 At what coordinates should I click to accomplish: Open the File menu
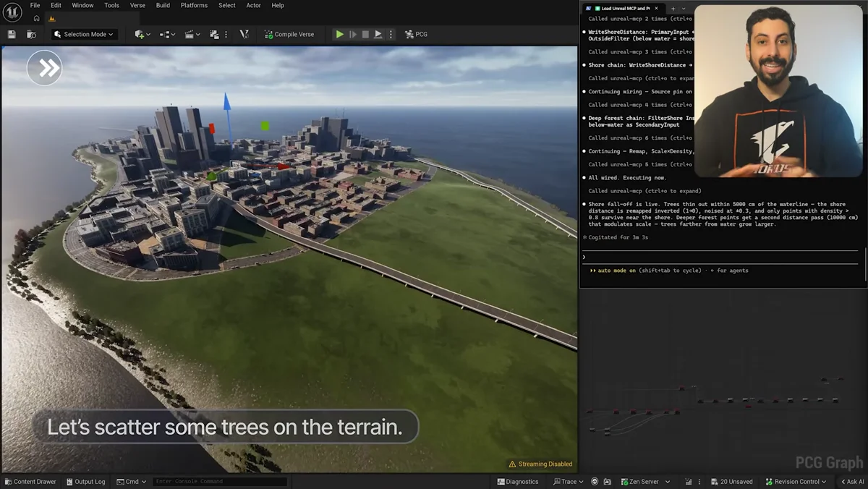point(35,5)
